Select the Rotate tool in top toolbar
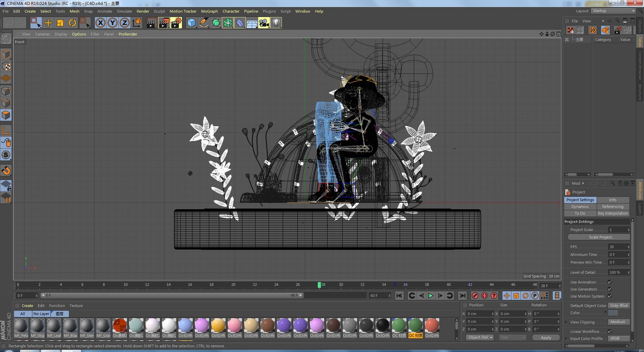The width and height of the screenshot is (644, 352). (x=72, y=23)
